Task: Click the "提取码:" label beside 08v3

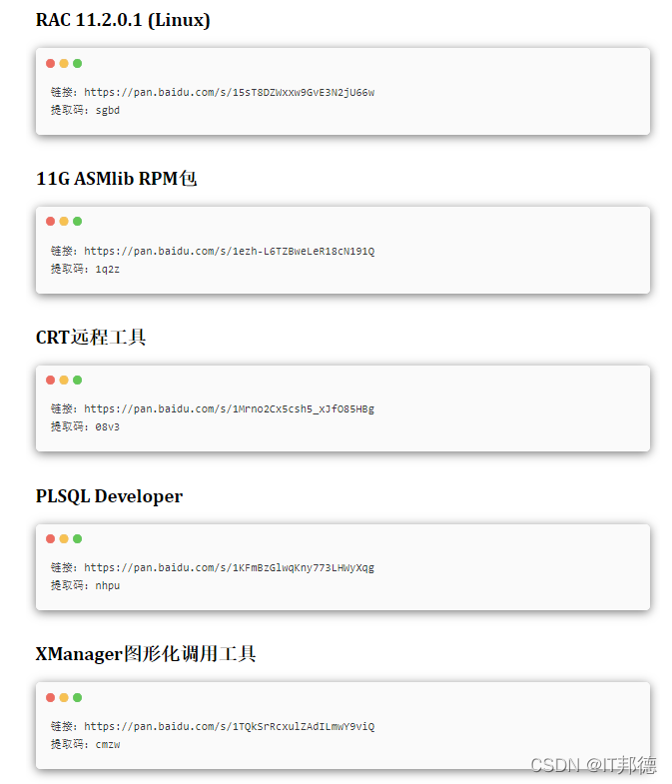Action: coord(70,427)
